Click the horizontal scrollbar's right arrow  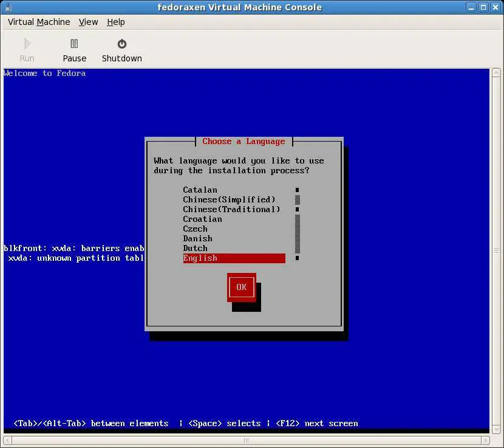[485, 440]
